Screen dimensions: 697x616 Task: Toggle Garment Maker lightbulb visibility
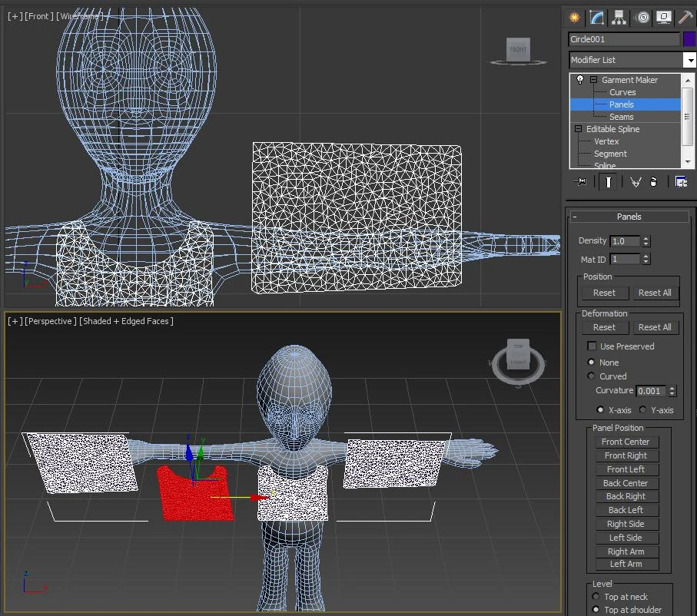(x=580, y=80)
